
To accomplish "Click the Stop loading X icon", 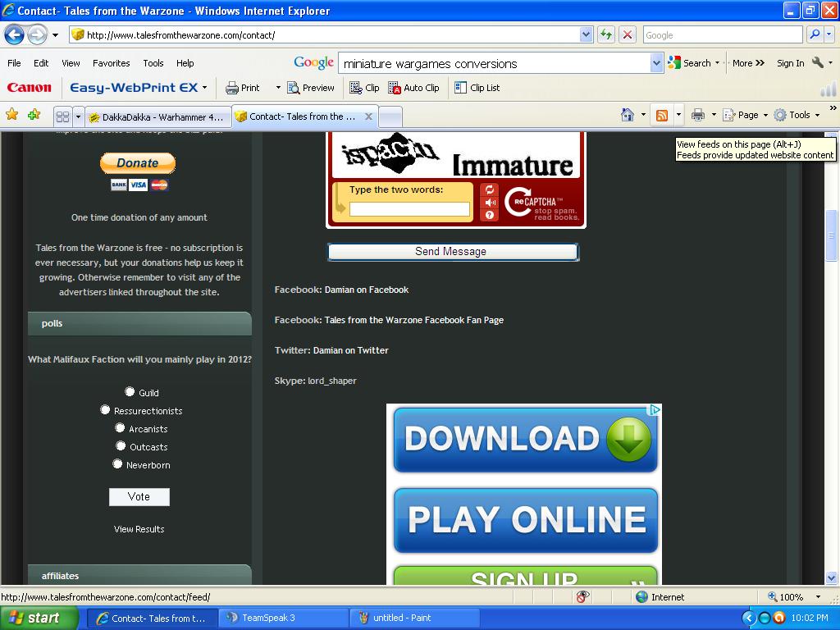I will [628, 34].
